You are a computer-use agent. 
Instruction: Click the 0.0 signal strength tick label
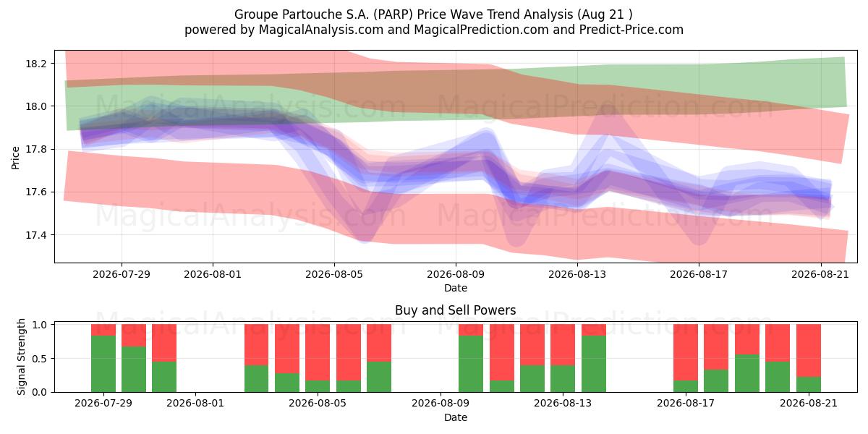(41, 392)
